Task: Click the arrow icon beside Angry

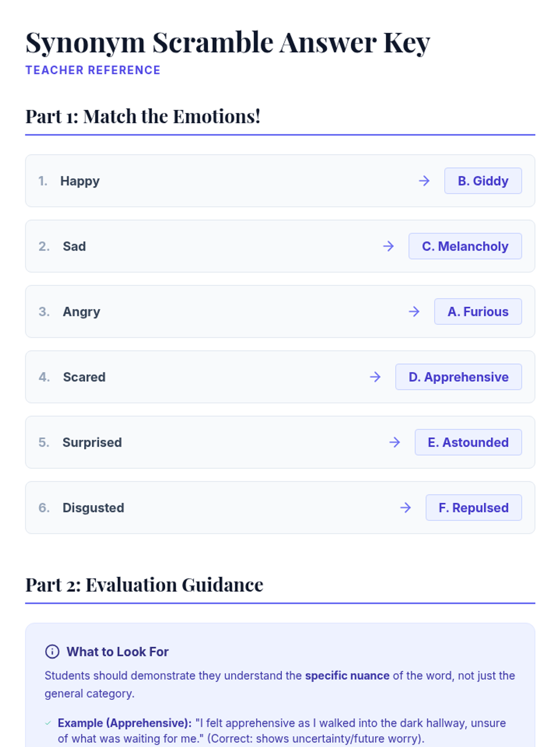Action: pos(414,311)
